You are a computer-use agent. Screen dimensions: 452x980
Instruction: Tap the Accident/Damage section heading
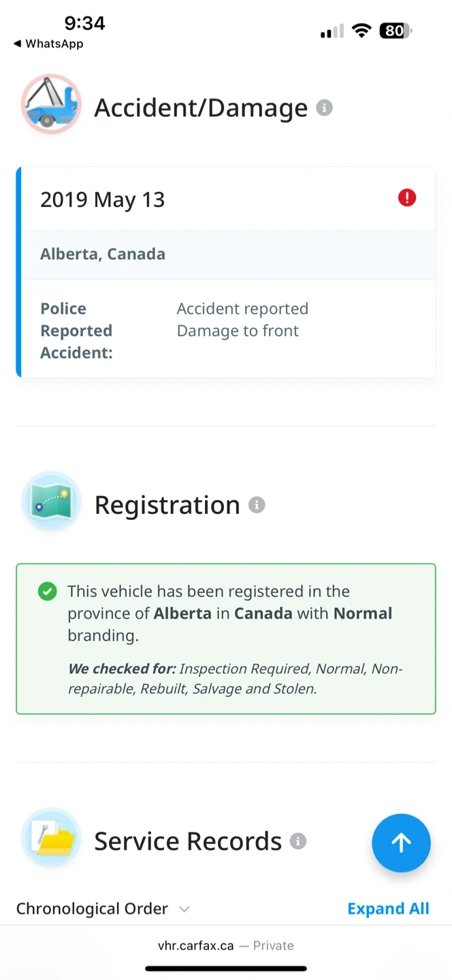(x=201, y=108)
